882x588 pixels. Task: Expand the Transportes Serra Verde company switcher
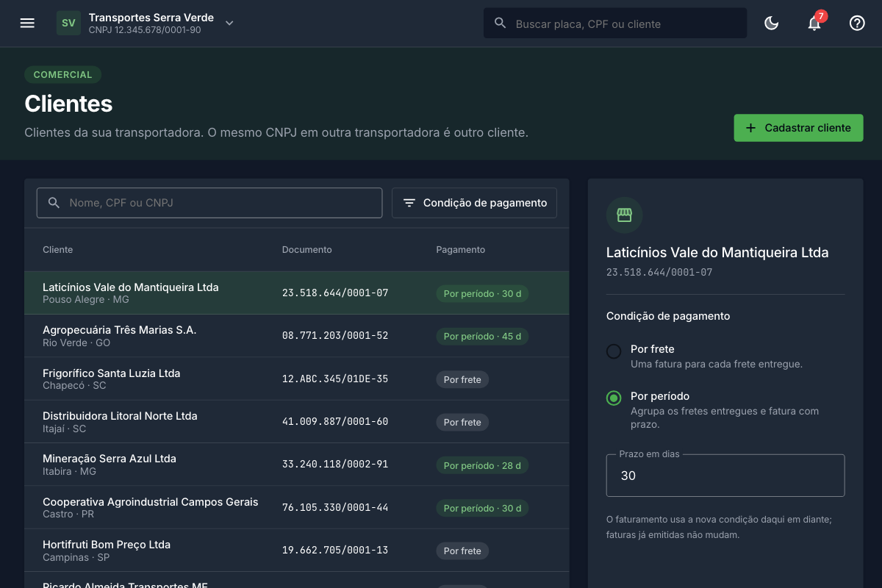pos(229,23)
